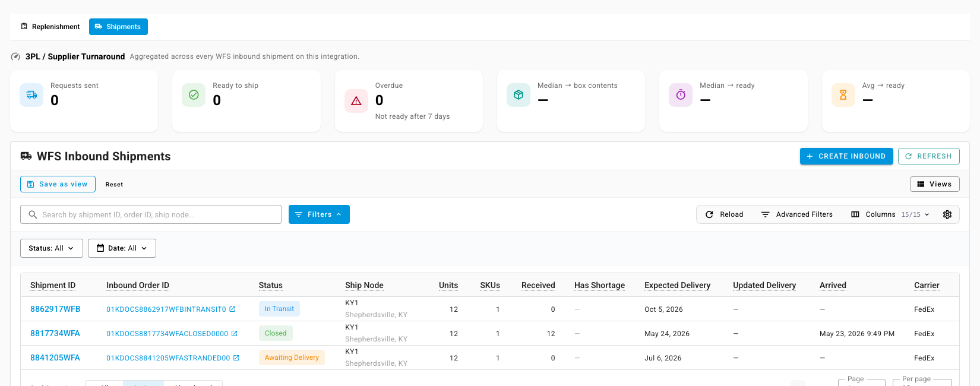Viewport: 980px width, 386px height.
Task: Click the Median box contents cube icon
Action: (x=519, y=95)
